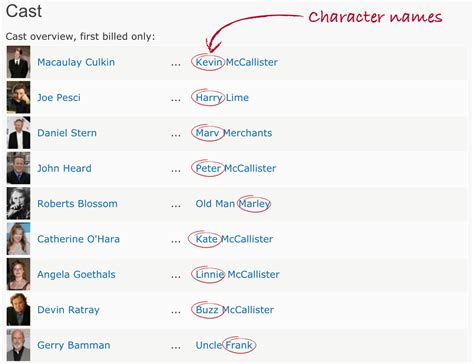Click Gerry Bamman's headshot thumbnail
This screenshot has width=474, height=364.
(x=18, y=345)
